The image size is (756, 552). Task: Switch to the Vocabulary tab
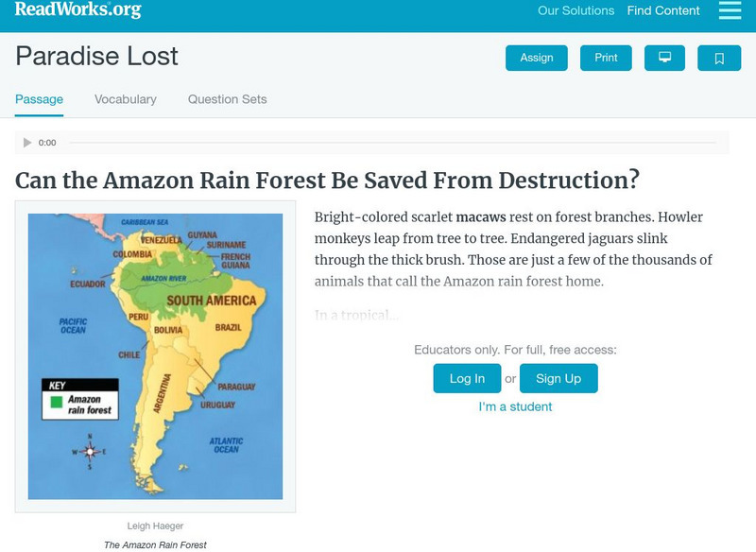(126, 99)
